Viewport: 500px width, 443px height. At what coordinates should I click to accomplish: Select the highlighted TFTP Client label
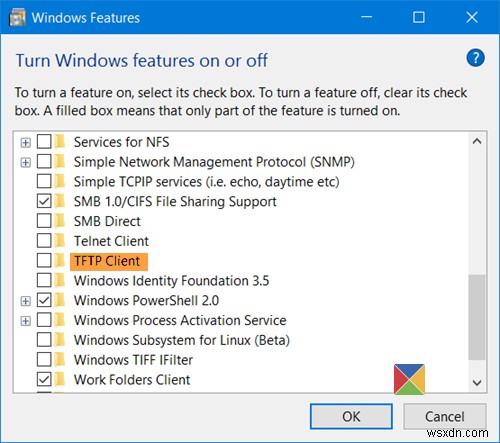[x=107, y=261]
